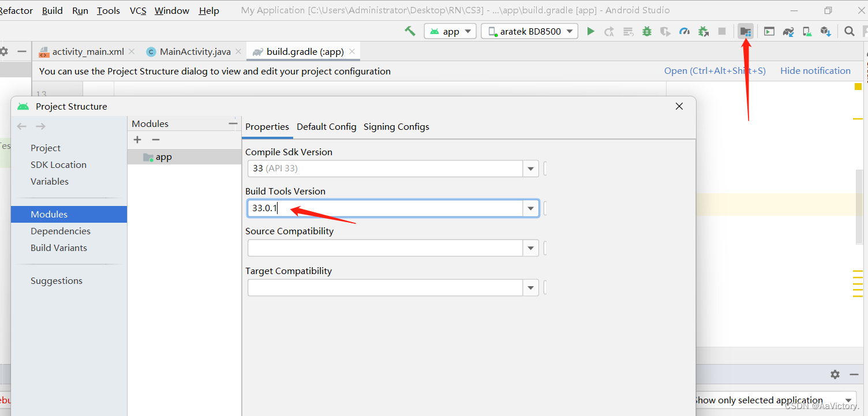Click Apply Code Changes icon
The width and height of the screenshot is (868, 416).
[628, 31]
